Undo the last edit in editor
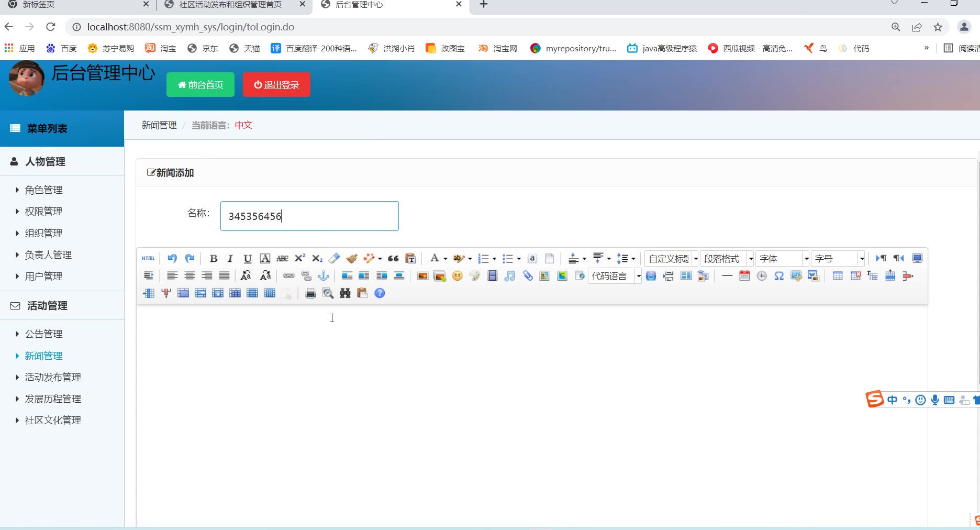Image resolution: width=980 pixels, height=530 pixels. tap(172, 258)
